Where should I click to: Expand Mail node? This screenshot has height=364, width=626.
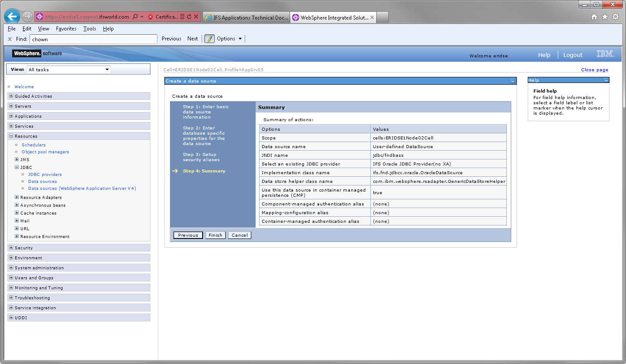click(17, 221)
